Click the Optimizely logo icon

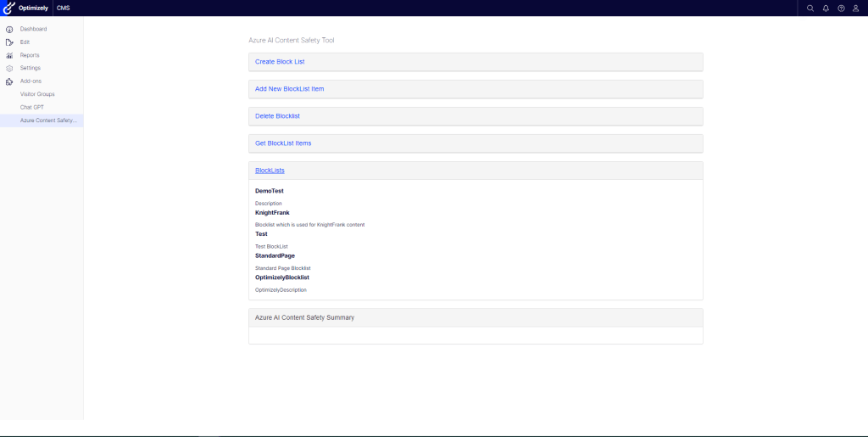click(8, 8)
